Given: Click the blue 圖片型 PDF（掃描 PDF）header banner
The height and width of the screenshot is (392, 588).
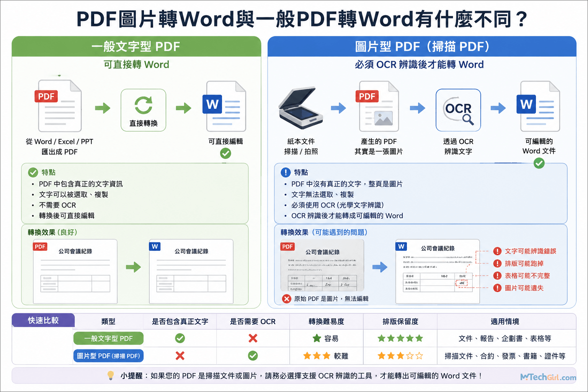Looking at the screenshot, I should [422, 47].
